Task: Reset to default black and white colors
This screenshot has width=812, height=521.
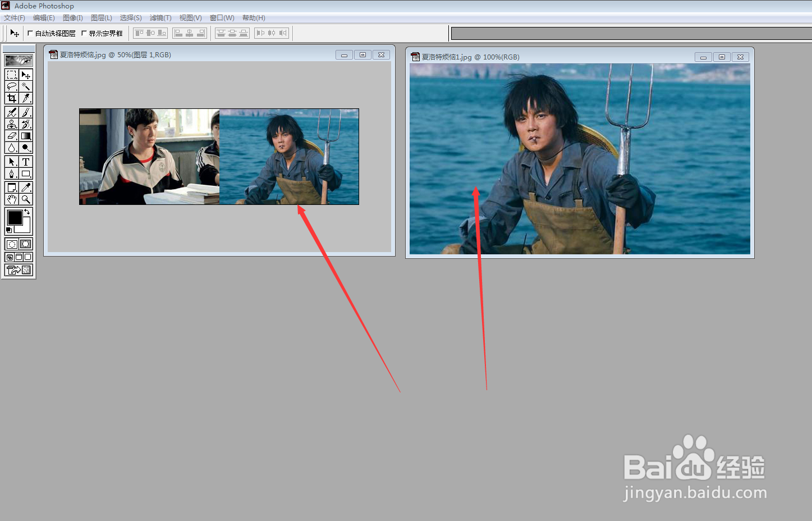Action: (8, 230)
